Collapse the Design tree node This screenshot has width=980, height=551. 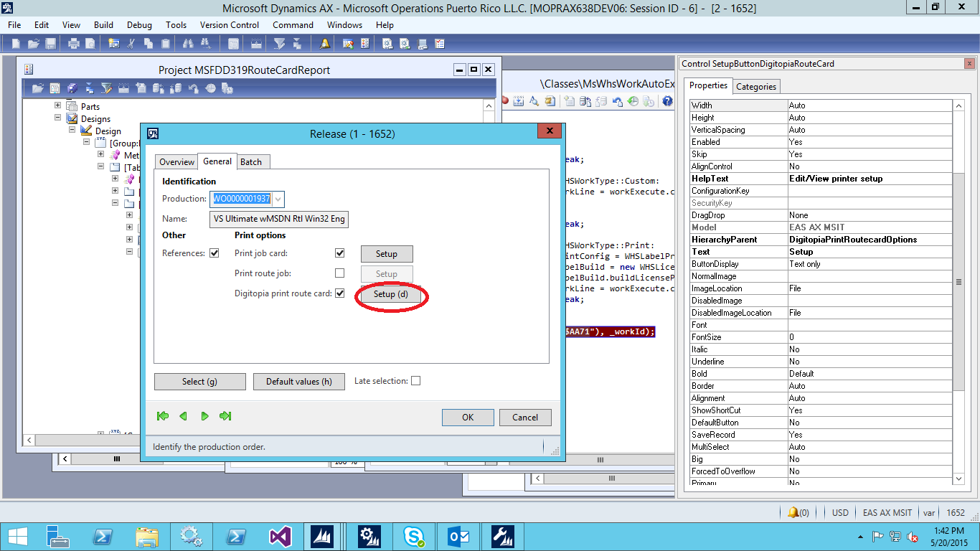(71, 131)
